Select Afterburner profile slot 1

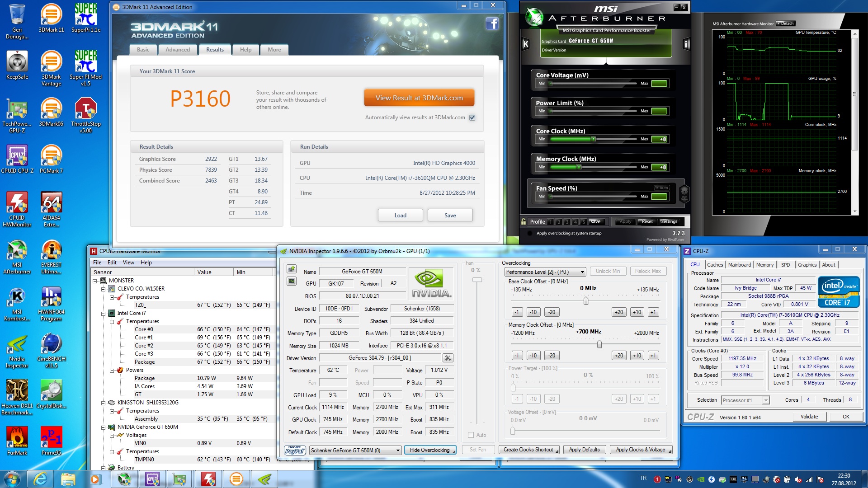(x=551, y=222)
